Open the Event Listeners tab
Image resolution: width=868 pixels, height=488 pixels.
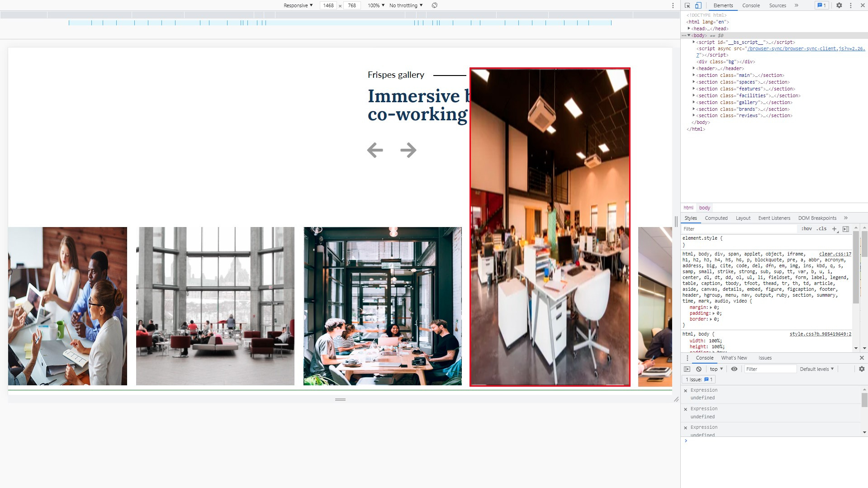click(x=774, y=218)
